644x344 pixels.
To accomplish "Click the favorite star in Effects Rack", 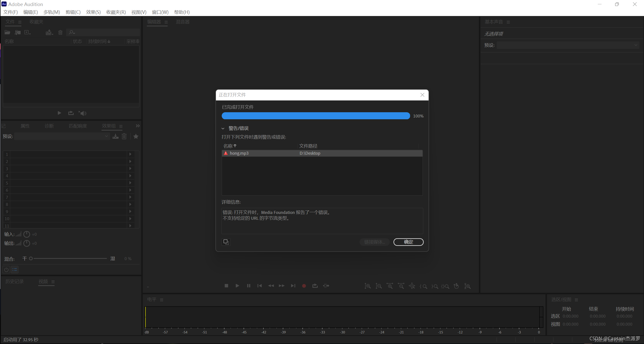I will coord(136,136).
